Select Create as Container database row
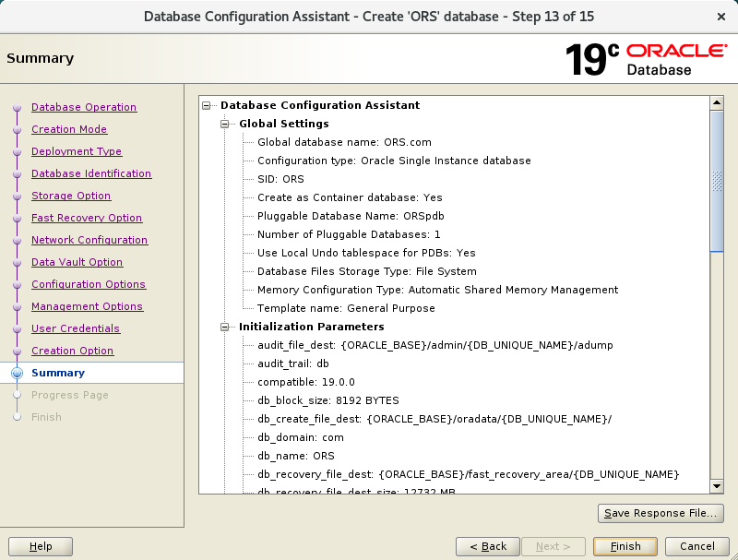 click(350, 197)
